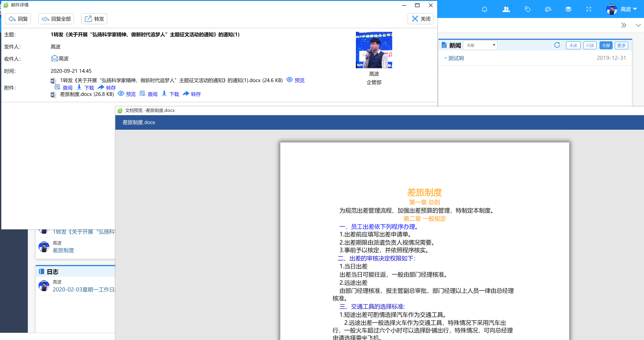Click 高波's profile avatar photo
The image size is (644, 340).
612,9
